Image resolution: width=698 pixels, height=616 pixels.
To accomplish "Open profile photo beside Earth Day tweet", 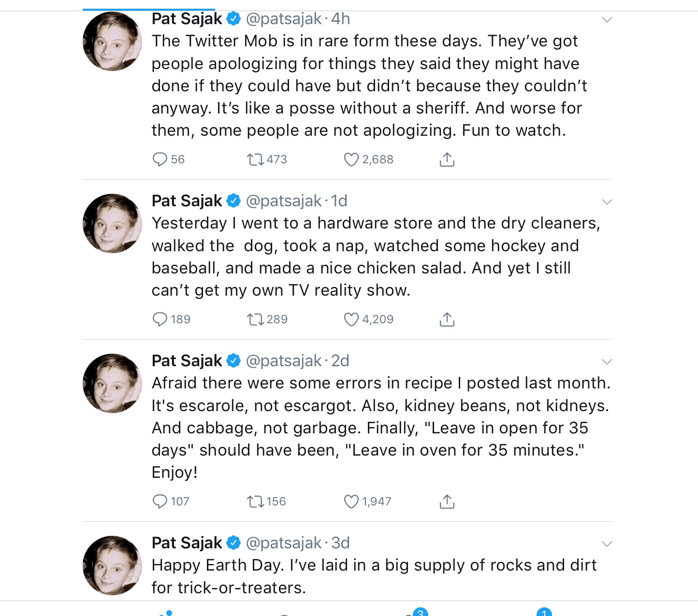I will (x=112, y=565).
